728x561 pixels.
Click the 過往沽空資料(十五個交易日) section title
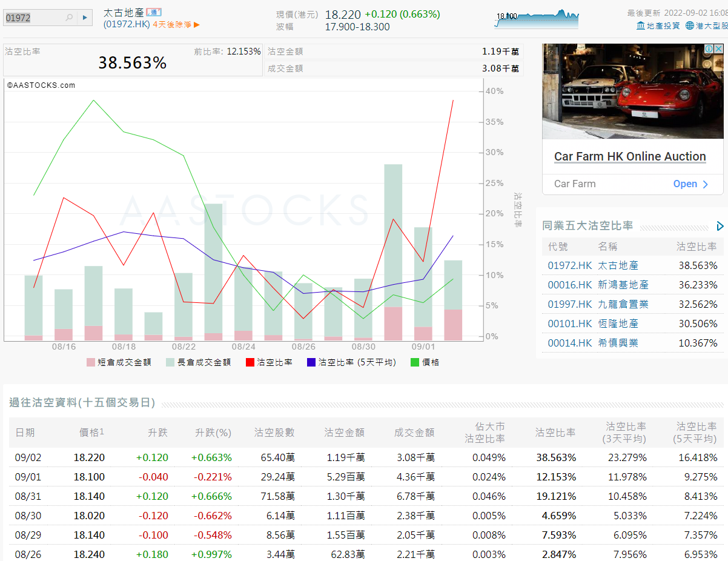(82, 403)
